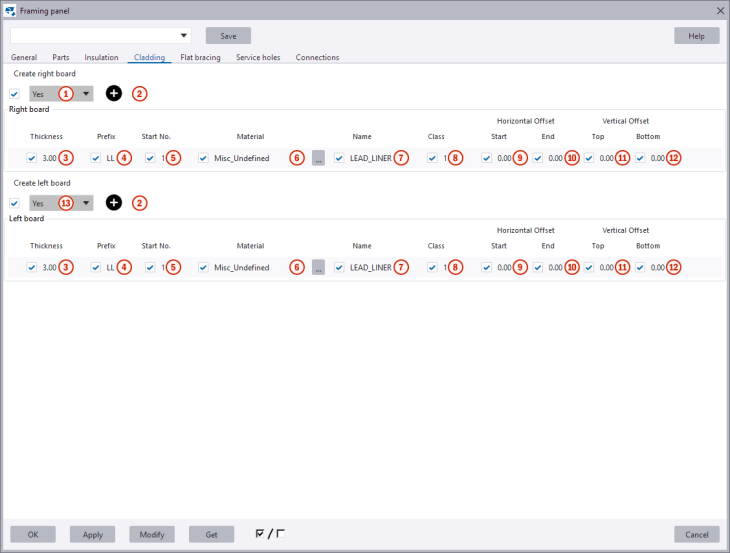
Task: Edit Right board Name field LEAD_LINER
Action: 371,158
